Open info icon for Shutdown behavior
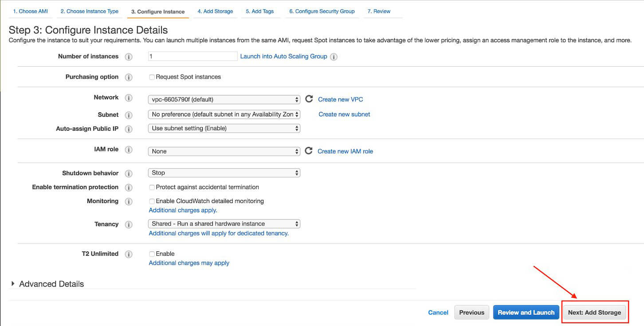 point(129,174)
